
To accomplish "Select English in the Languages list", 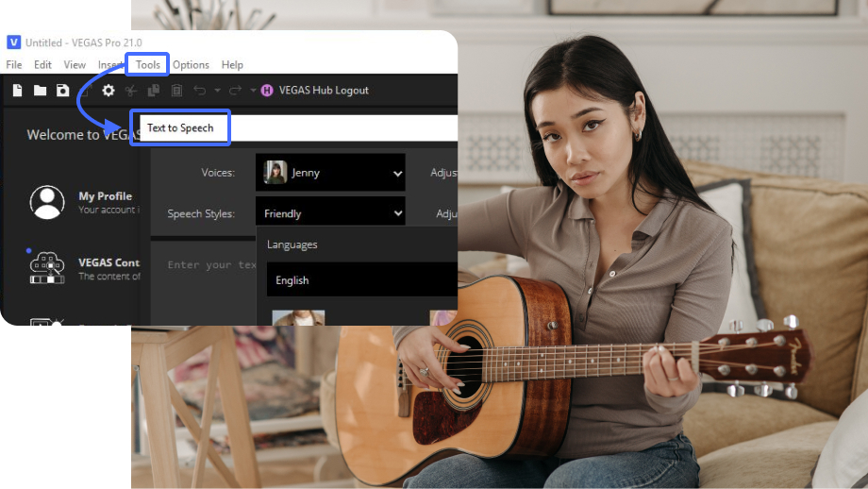I will [362, 279].
